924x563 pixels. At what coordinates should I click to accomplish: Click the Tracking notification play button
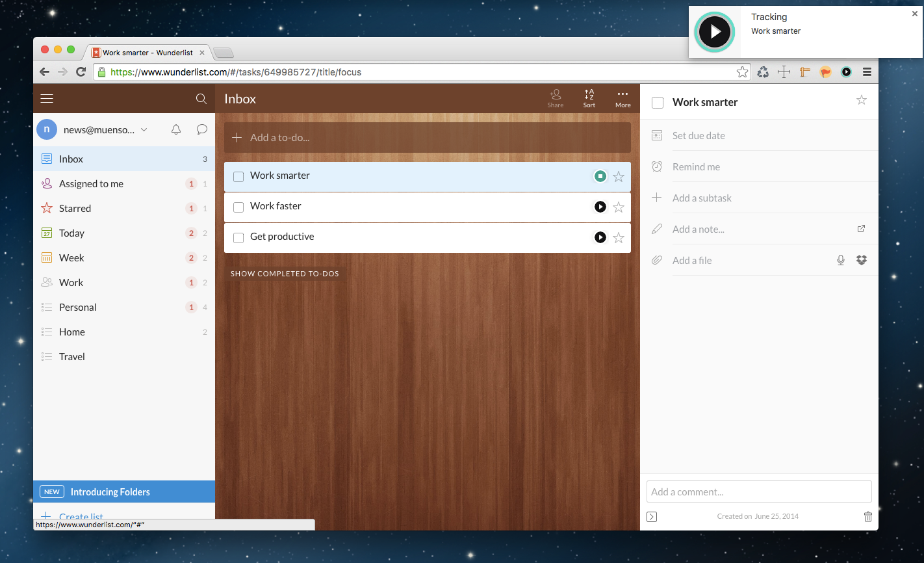point(715,32)
